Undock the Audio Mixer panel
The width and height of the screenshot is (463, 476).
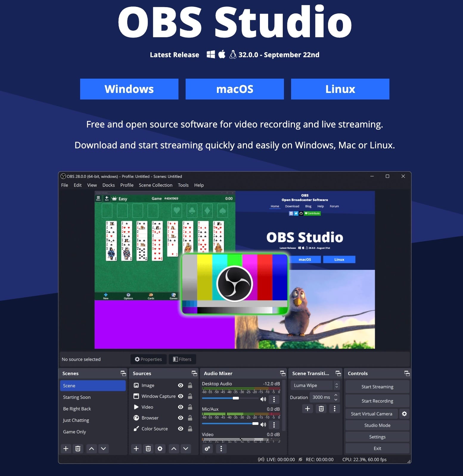click(x=282, y=373)
